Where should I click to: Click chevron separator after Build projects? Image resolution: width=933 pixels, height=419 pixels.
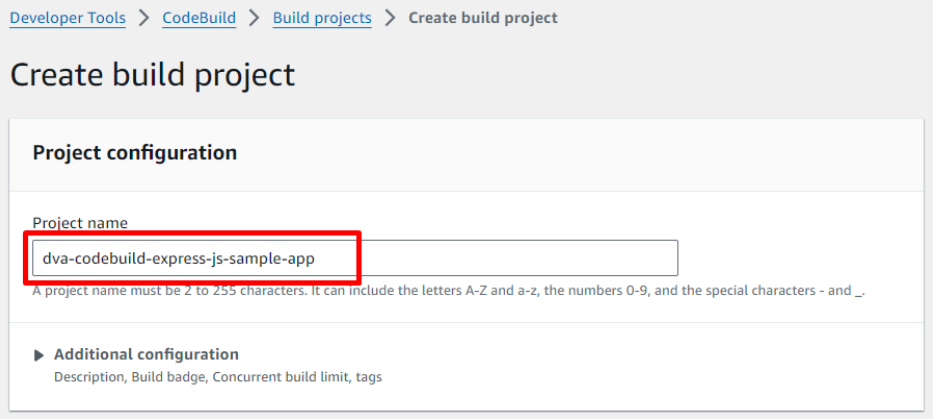[389, 18]
